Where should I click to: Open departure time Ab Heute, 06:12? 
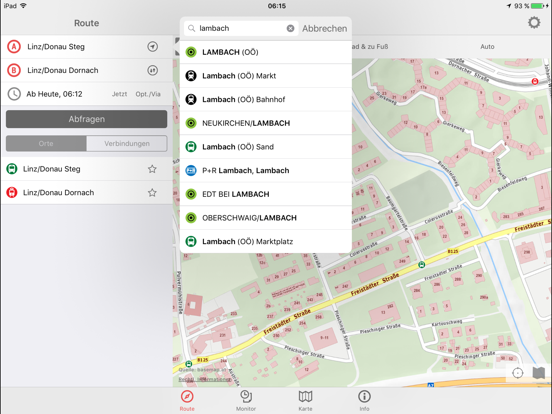[x=54, y=94]
